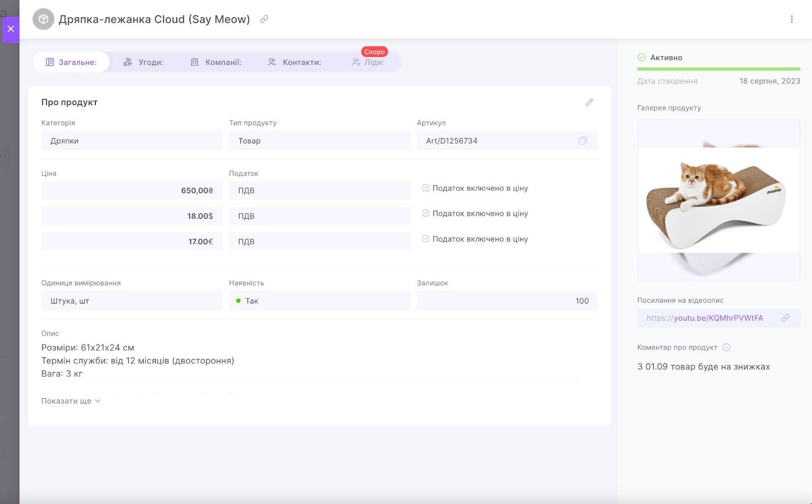The width and height of the screenshot is (812, 504).
Task: Click the link icon beside video URL
Action: click(x=785, y=318)
